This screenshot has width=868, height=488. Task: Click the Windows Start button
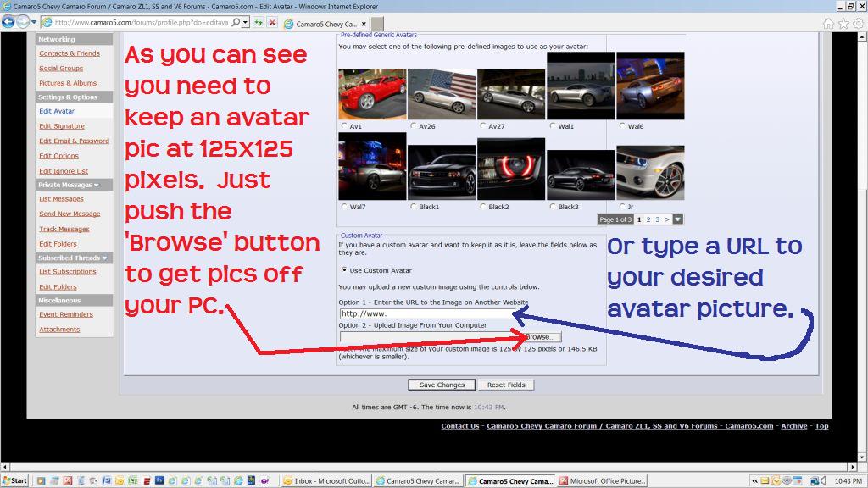point(14,480)
